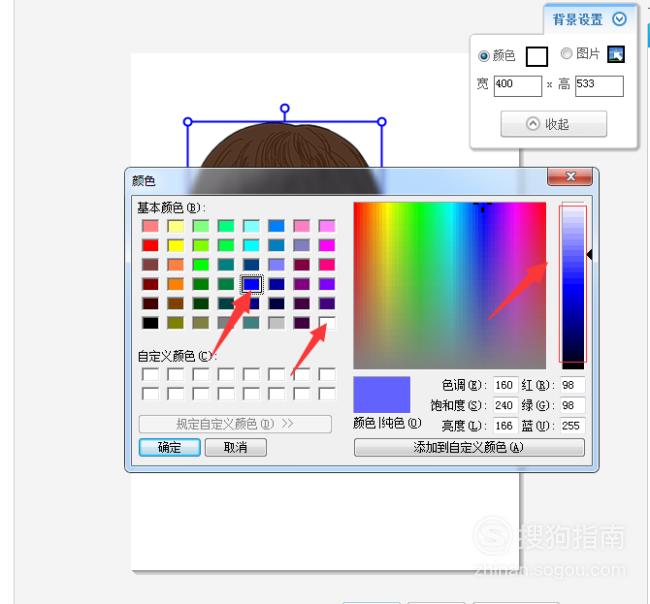Image resolution: width=650 pixels, height=604 pixels.
Task: Select the hot pink swatch at end of third row
Action: [327, 264]
